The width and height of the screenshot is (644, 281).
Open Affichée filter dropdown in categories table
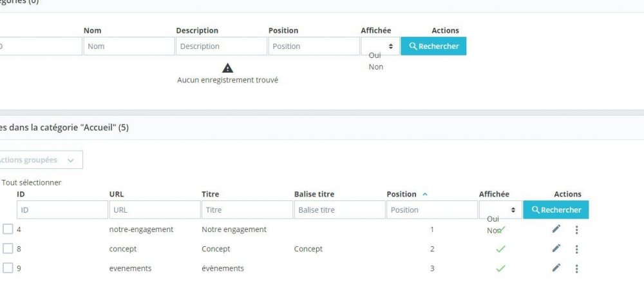pos(380,46)
